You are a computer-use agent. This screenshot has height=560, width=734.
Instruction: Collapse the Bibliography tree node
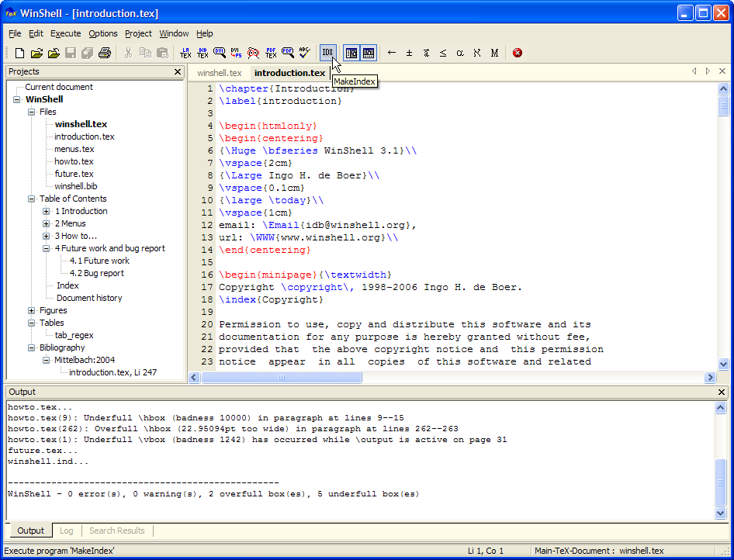31,347
